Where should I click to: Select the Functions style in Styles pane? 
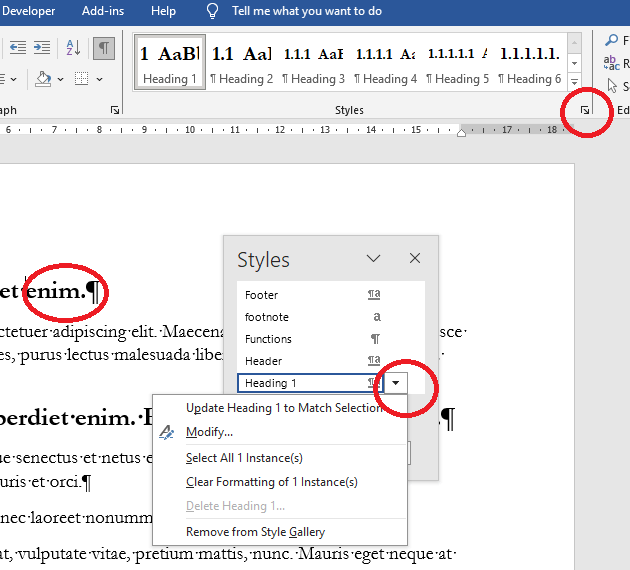[311, 339]
